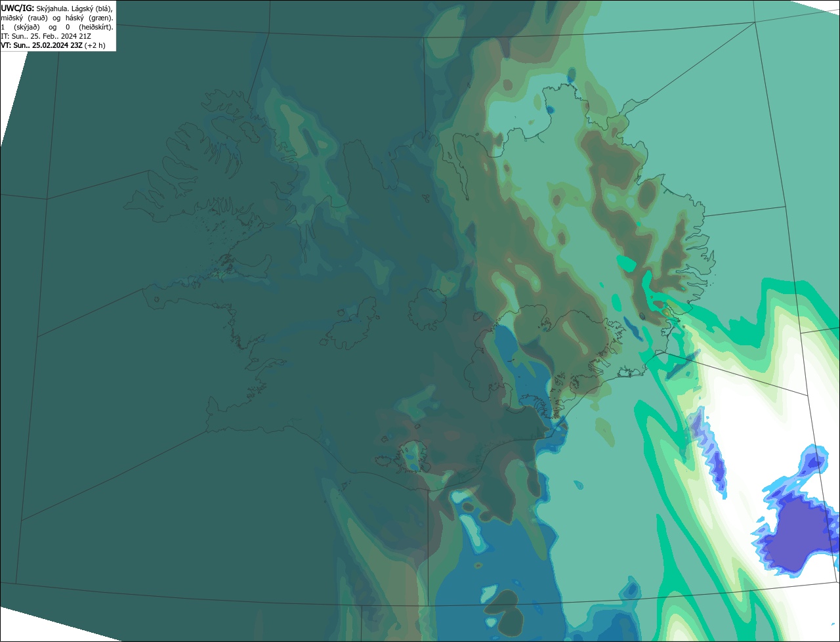Click the "háský (græn)." legend text
The width and height of the screenshot is (840, 642).
pos(89,18)
